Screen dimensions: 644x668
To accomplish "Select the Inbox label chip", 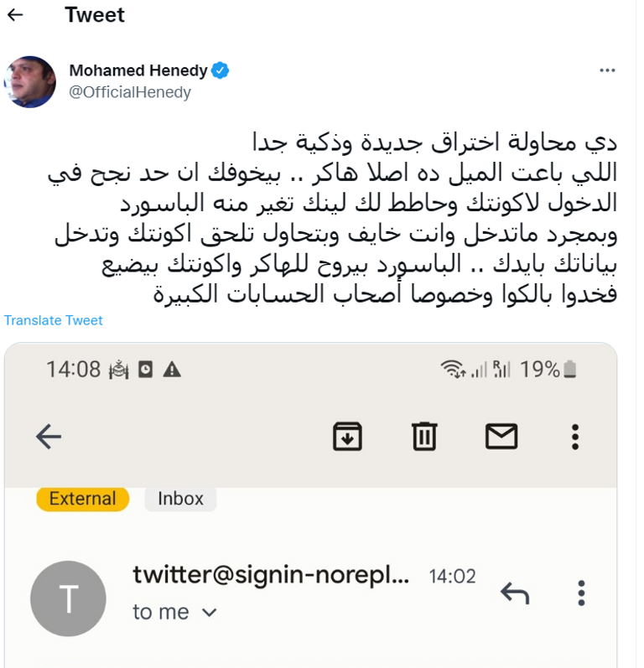I will point(180,499).
